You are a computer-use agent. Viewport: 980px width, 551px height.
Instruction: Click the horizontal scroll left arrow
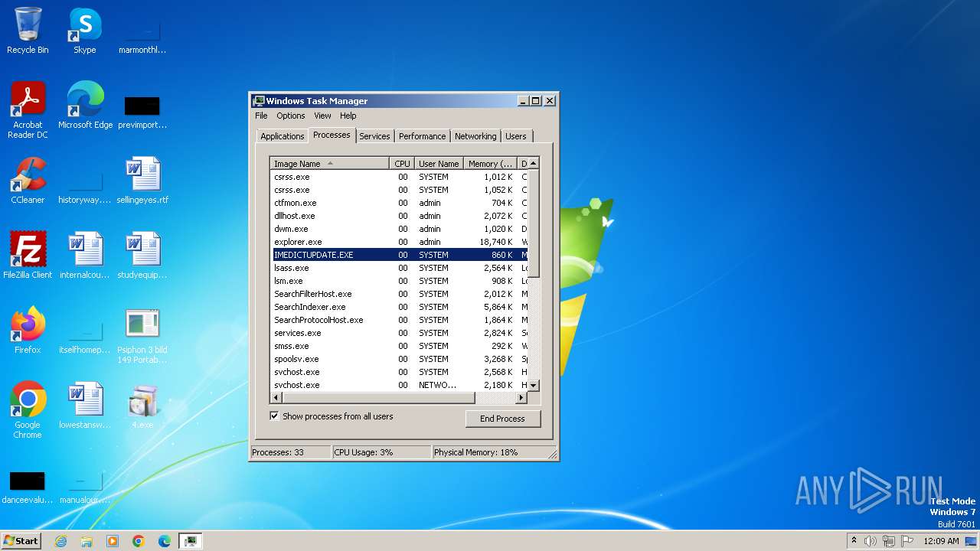(x=276, y=398)
